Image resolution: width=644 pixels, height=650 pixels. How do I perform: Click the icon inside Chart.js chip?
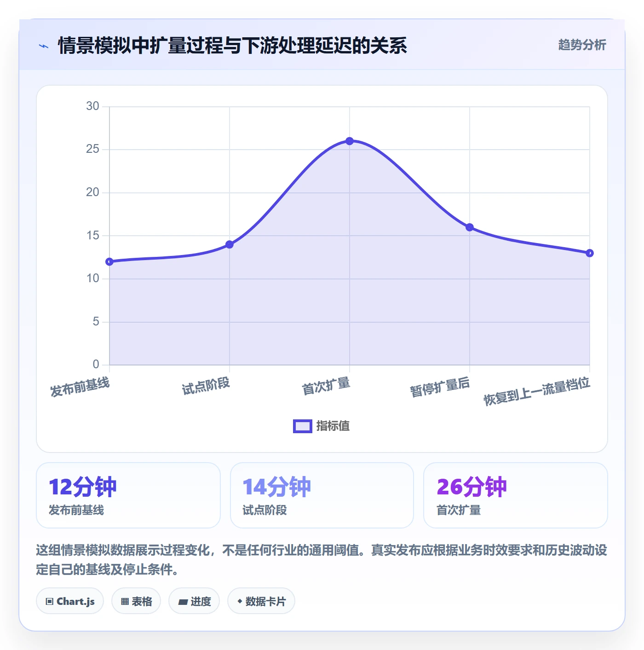tap(50, 602)
